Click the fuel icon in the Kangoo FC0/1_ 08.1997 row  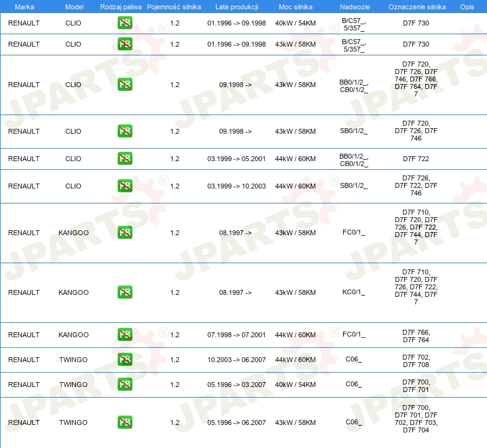pos(125,232)
